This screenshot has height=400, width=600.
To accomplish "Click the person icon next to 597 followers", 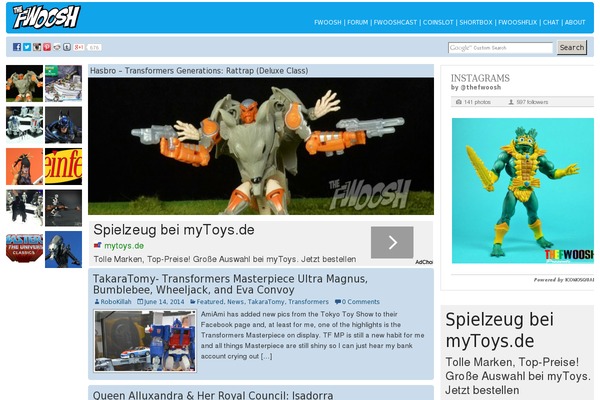I will point(511,102).
